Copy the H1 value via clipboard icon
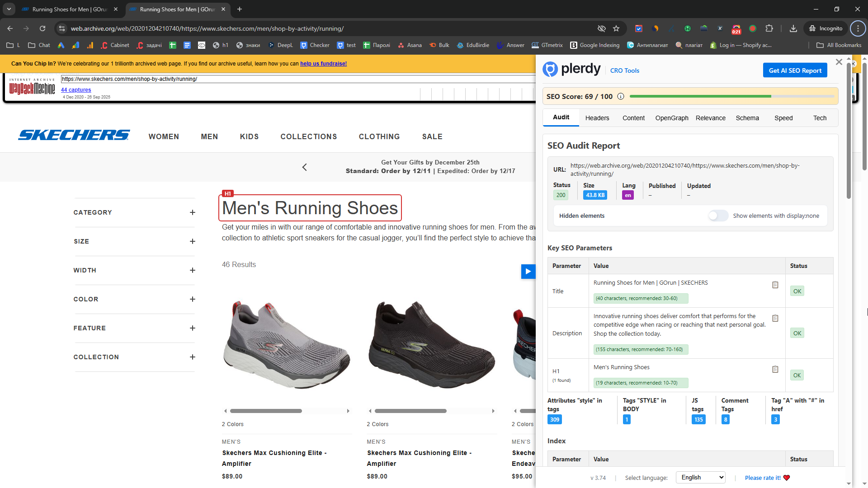 [775, 370]
